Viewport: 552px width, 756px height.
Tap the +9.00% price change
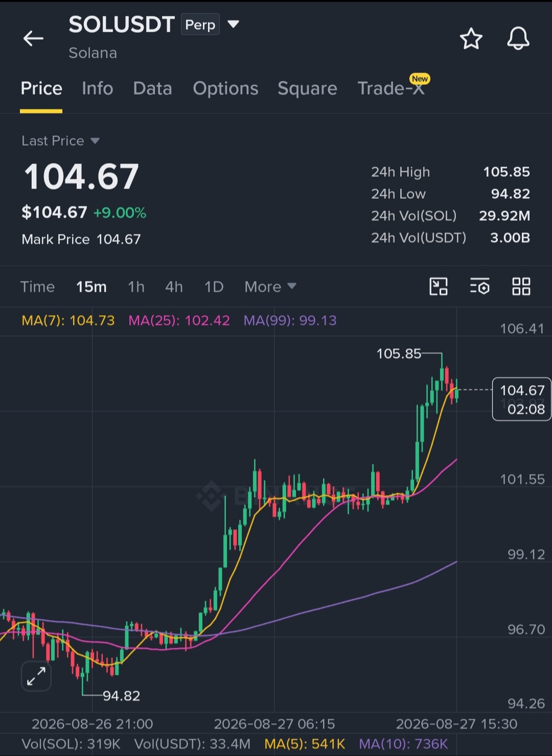tap(120, 212)
